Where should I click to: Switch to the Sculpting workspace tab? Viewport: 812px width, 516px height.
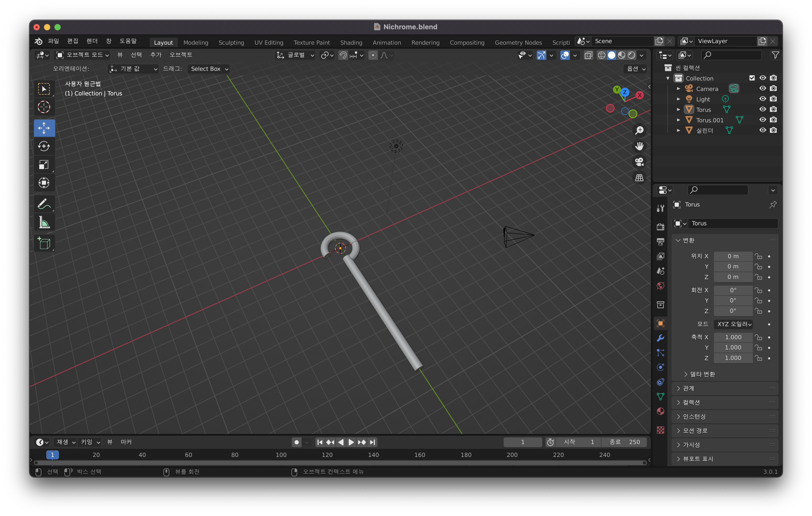click(x=231, y=42)
